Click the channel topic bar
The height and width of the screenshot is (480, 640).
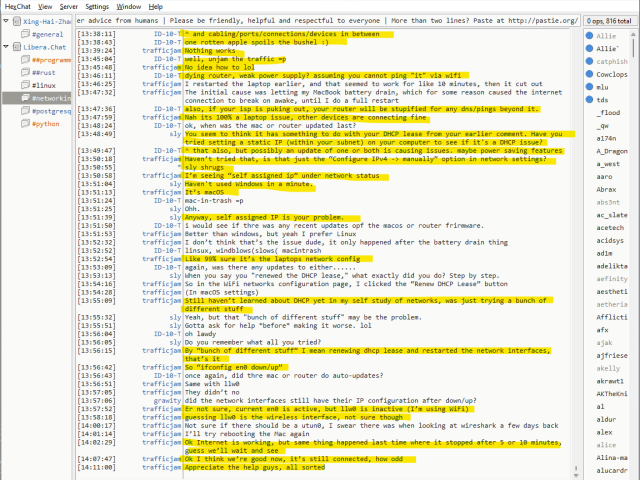point(327,20)
